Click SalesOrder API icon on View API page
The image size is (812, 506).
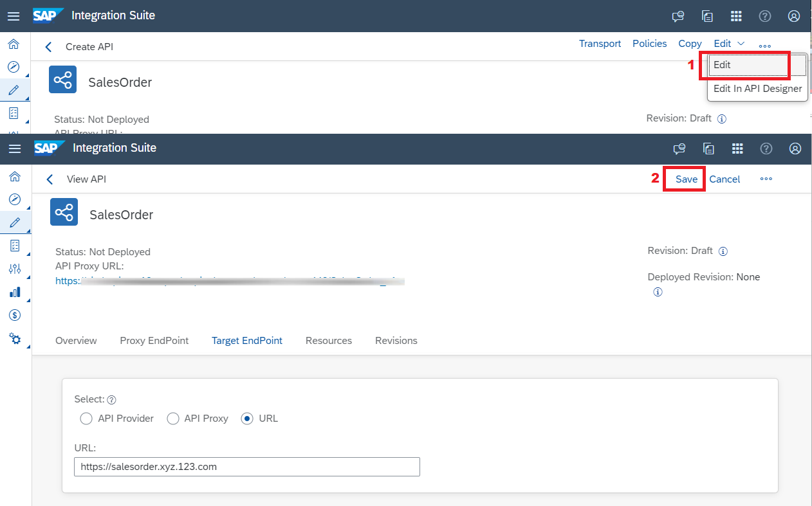(x=64, y=212)
